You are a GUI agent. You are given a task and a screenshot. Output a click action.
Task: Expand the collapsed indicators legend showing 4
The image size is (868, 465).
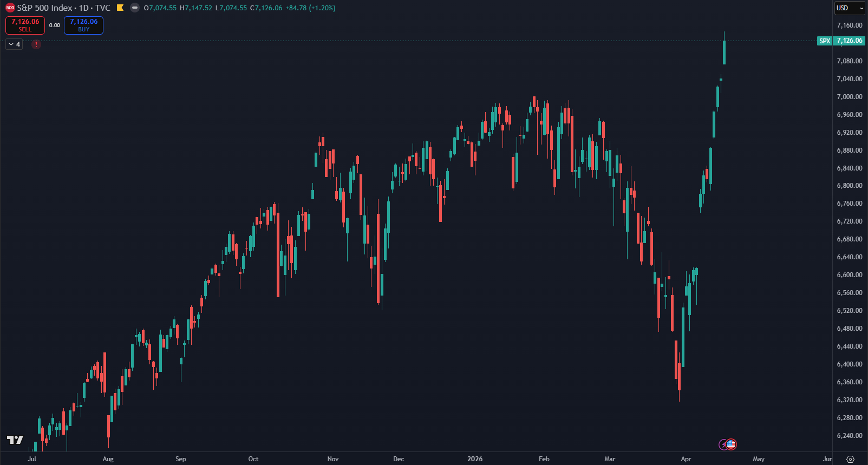tap(14, 44)
